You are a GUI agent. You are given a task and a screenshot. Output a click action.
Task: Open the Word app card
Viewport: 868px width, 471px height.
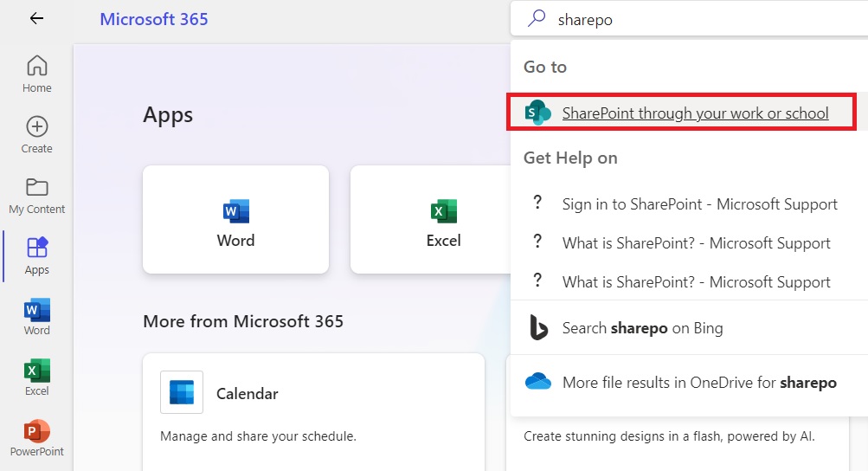click(x=235, y=219)
